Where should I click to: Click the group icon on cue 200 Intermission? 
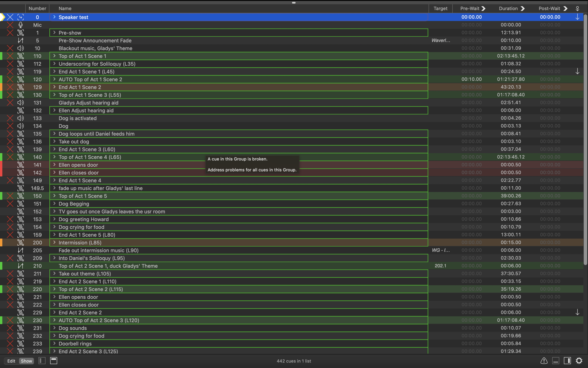point(21,242)
